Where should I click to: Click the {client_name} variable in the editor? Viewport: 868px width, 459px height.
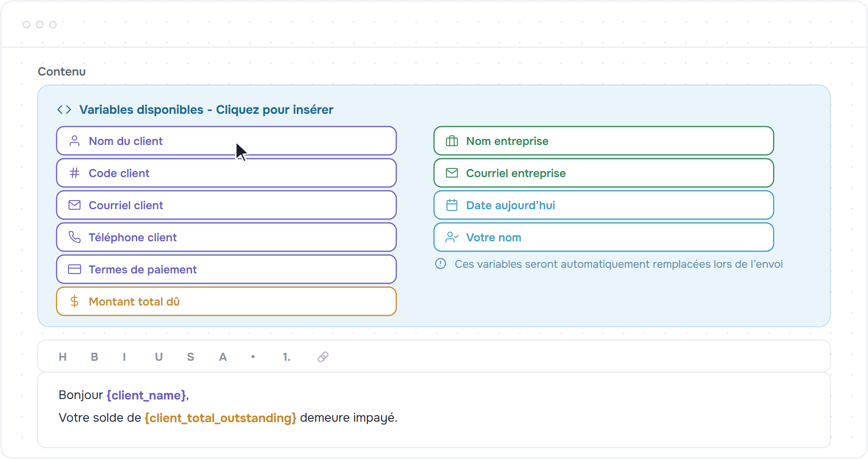147,395
